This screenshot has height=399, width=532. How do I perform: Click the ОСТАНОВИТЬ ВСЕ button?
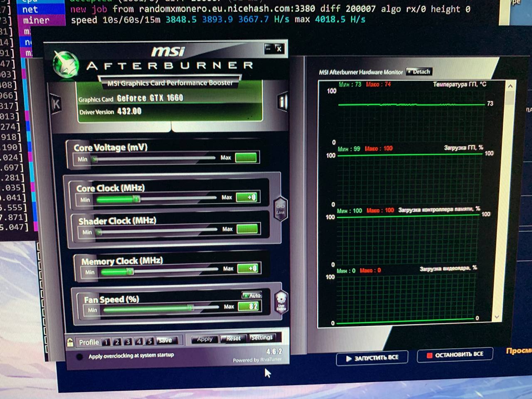pos(455,355)
